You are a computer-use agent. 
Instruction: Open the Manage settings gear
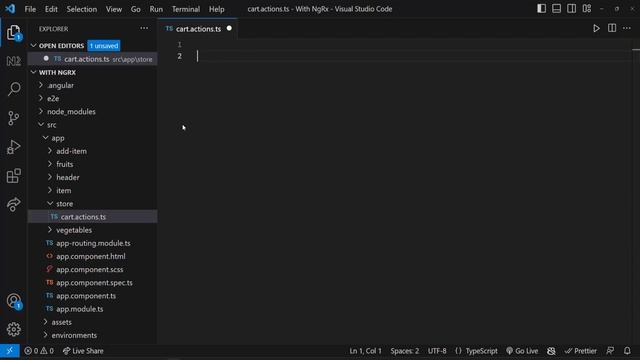point(13,329)
